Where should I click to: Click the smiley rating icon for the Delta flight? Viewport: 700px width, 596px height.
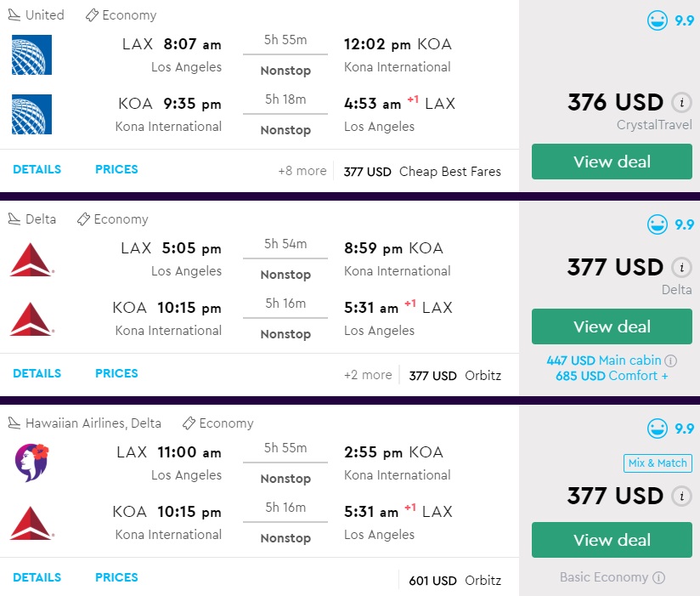click(657, 224)
